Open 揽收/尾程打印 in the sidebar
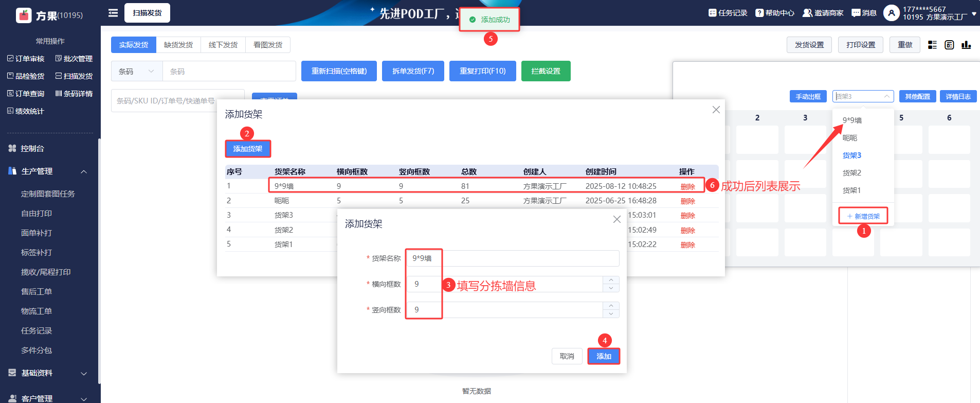 (x=46, y=272)
